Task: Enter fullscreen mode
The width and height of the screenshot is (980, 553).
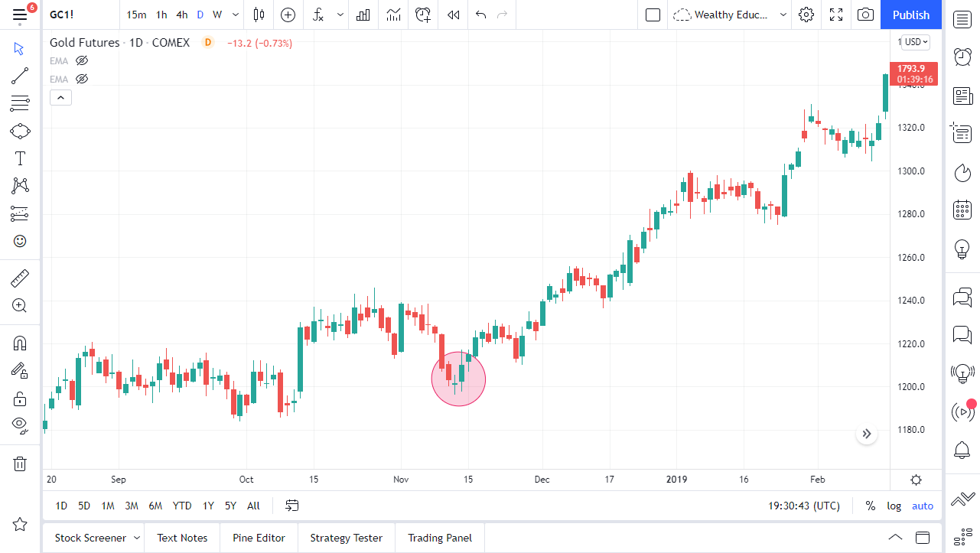Action: pos(836,15)
